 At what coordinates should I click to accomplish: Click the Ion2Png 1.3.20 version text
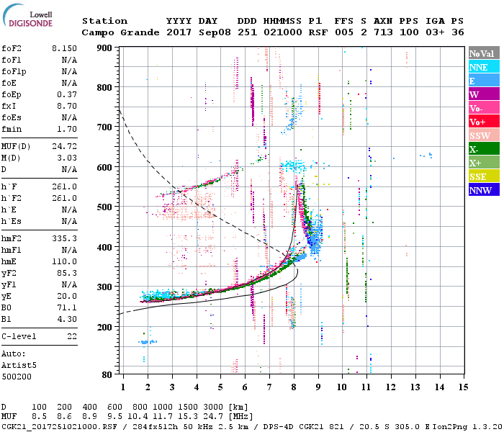[x=467, y=426]
